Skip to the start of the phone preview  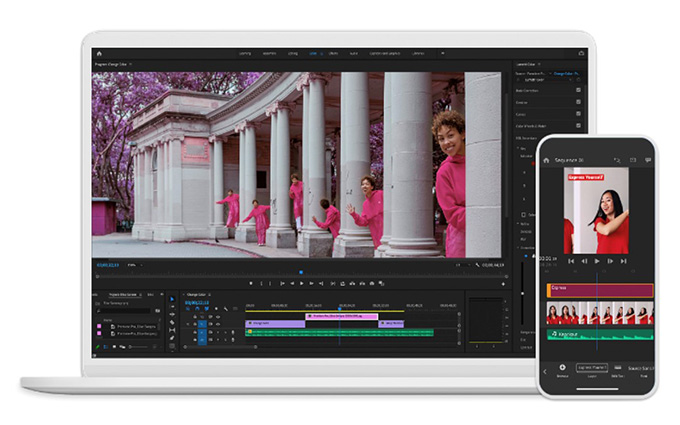(570, 260)
